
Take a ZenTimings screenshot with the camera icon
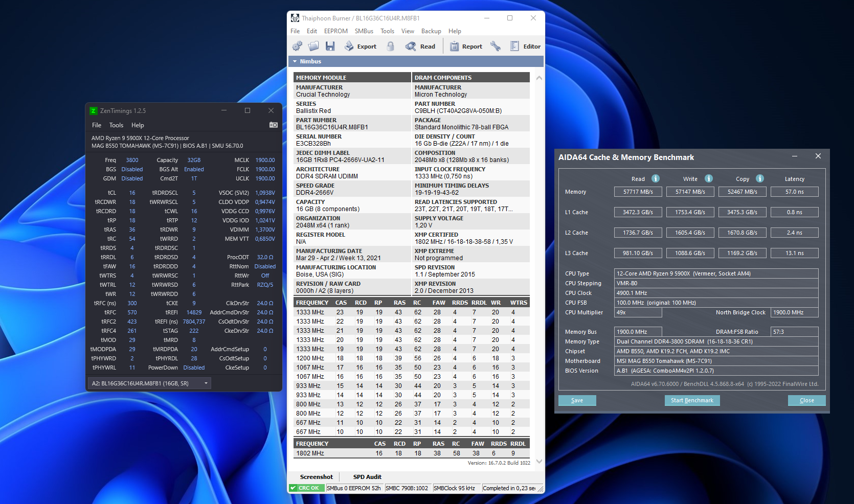274,125
